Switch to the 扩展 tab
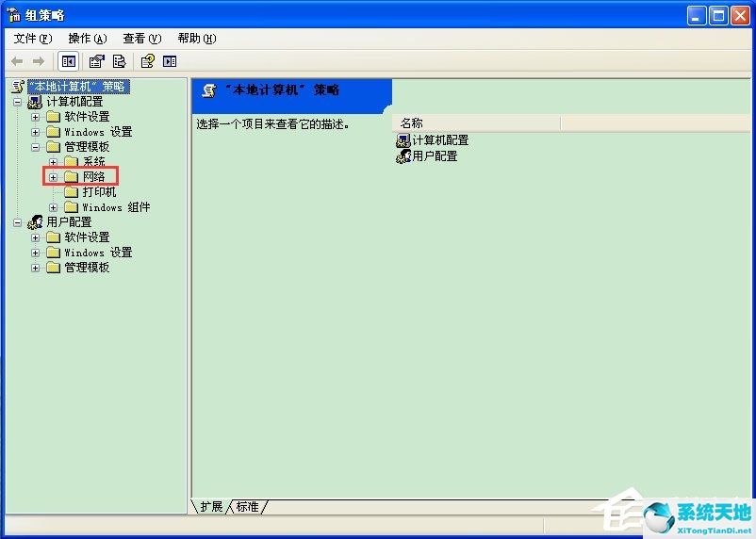 coord(211,507)
